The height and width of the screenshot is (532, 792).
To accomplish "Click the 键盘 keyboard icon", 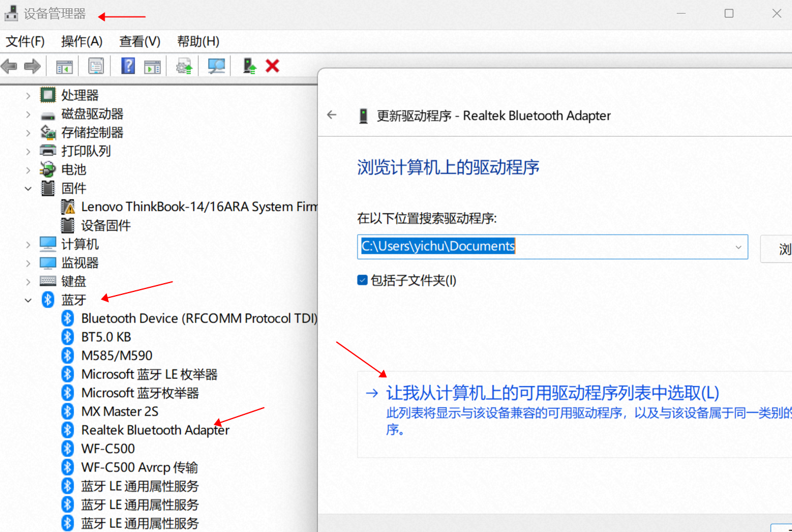I will tap(48, 281).
